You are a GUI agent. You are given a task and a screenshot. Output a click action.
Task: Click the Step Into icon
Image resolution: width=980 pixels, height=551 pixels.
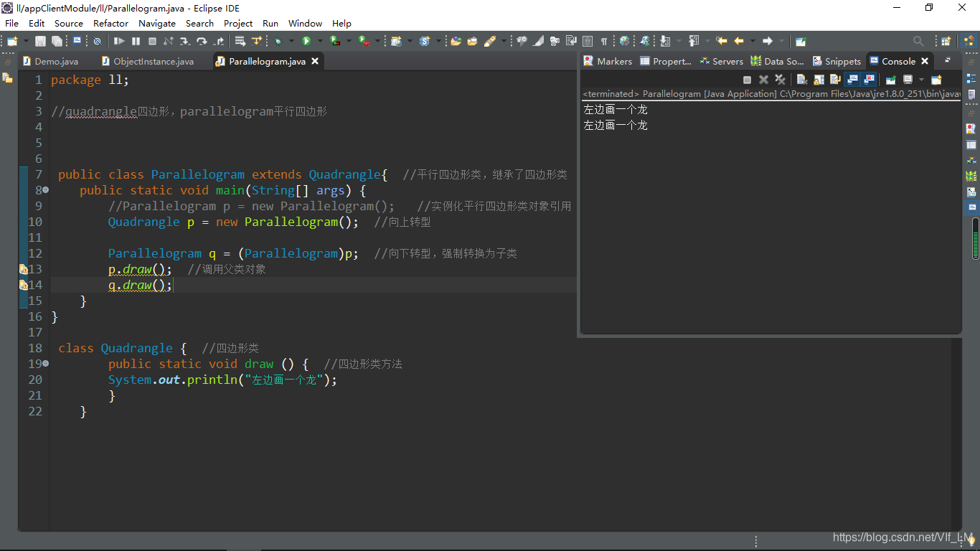point(185,41)
